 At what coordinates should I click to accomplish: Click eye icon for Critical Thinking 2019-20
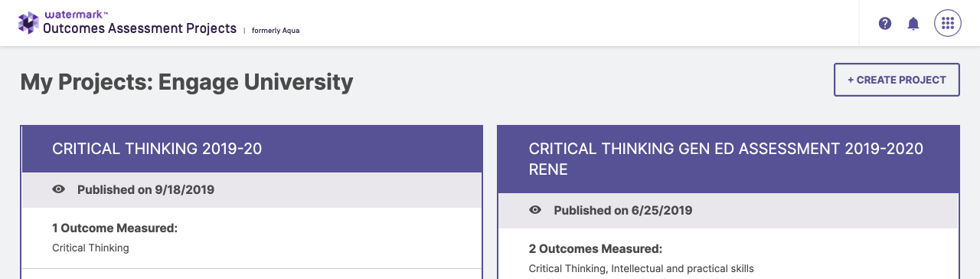click(x=59, y=189)
